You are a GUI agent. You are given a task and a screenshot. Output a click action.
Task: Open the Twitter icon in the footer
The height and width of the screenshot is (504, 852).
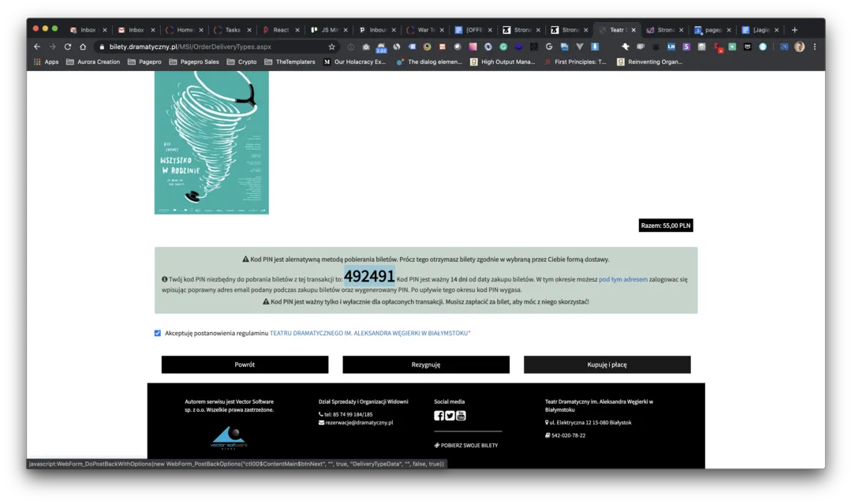click(450, 416)
